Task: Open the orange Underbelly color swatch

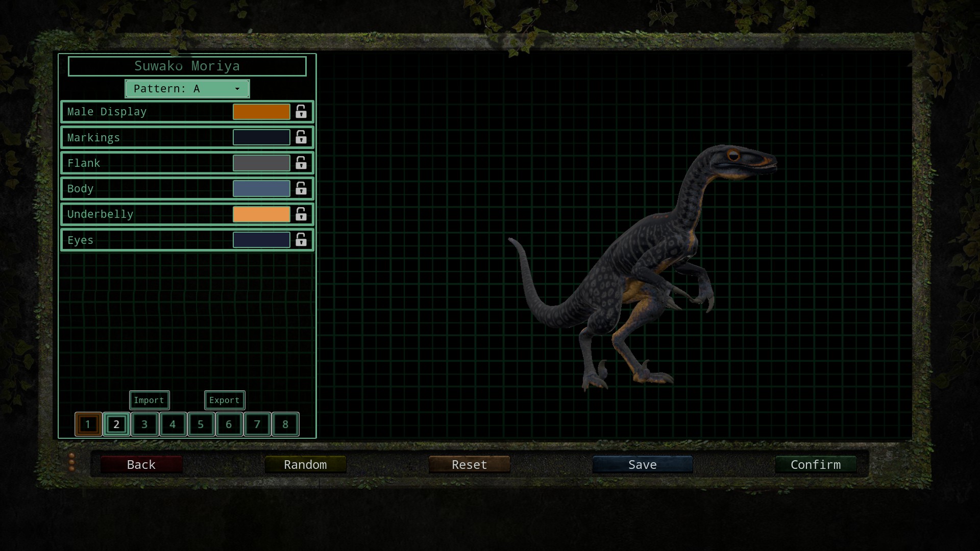Action: tap(261, 214)
